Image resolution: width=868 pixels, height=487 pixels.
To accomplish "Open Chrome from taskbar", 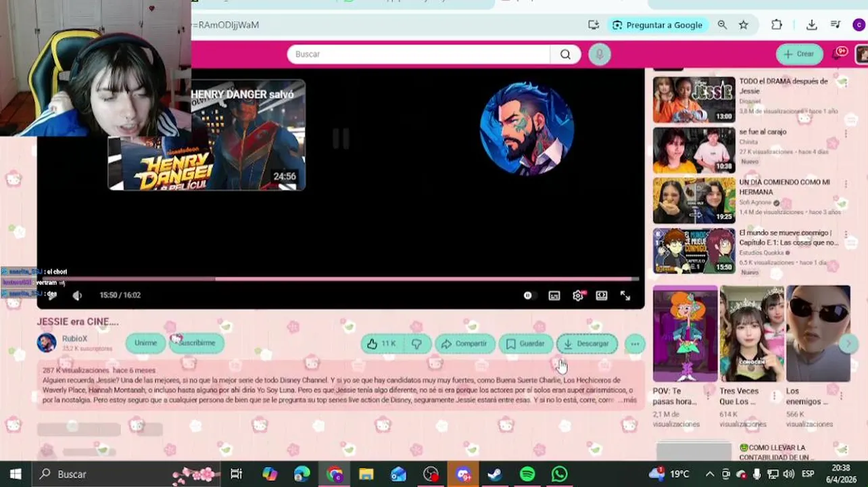I will [x=335, y=474].
